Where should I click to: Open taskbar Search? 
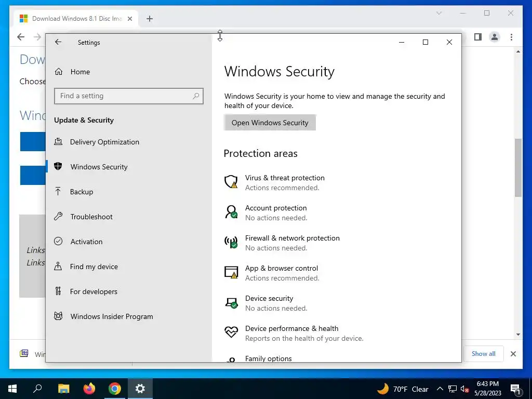click(x=37, y=389)
